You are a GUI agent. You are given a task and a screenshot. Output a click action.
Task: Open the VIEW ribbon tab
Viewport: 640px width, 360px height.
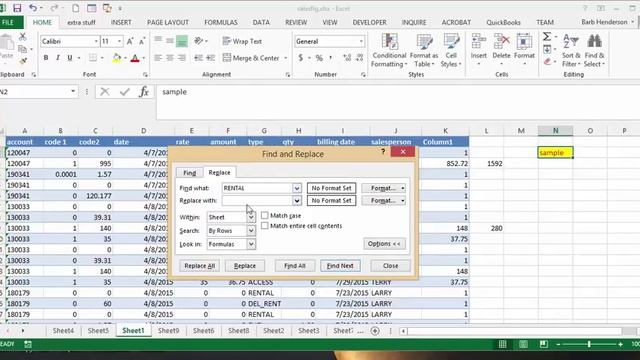[330, 22]
